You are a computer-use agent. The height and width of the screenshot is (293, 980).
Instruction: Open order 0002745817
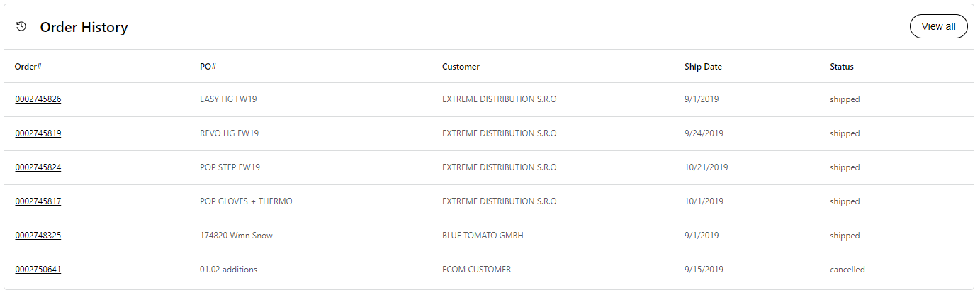pyautogui.click(x=38, y=201)
